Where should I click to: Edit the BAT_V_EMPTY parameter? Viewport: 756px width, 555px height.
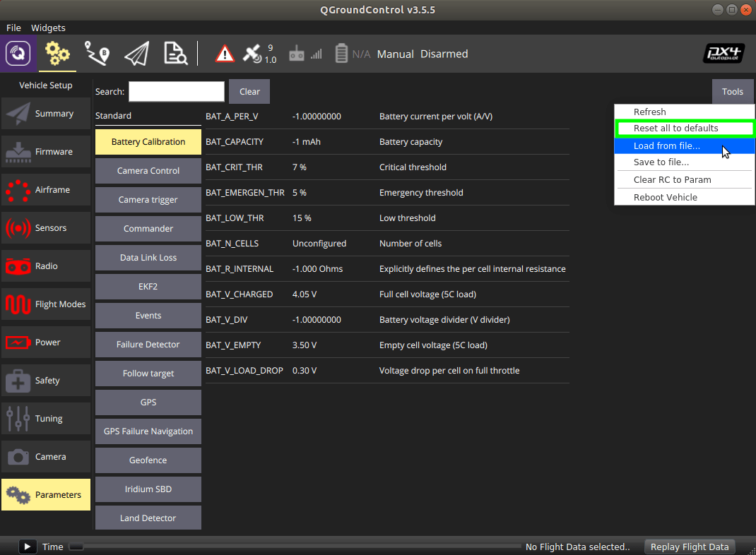click(387, 345)
